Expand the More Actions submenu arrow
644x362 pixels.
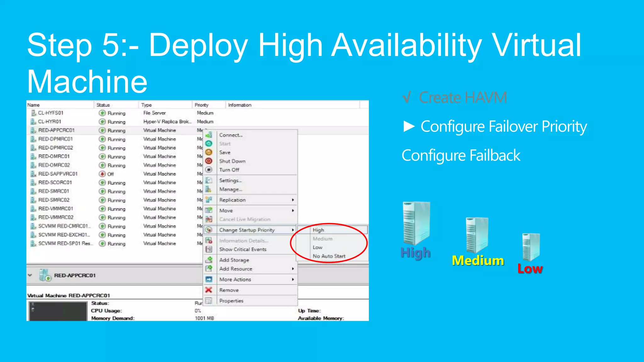pyautogui.click(x=293, y=279)
